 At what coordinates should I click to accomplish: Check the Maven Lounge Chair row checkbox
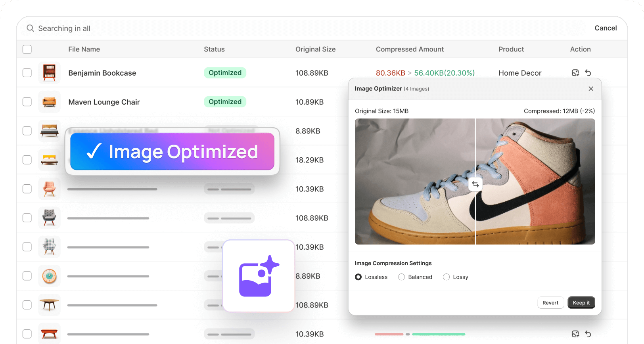(27, 102)
